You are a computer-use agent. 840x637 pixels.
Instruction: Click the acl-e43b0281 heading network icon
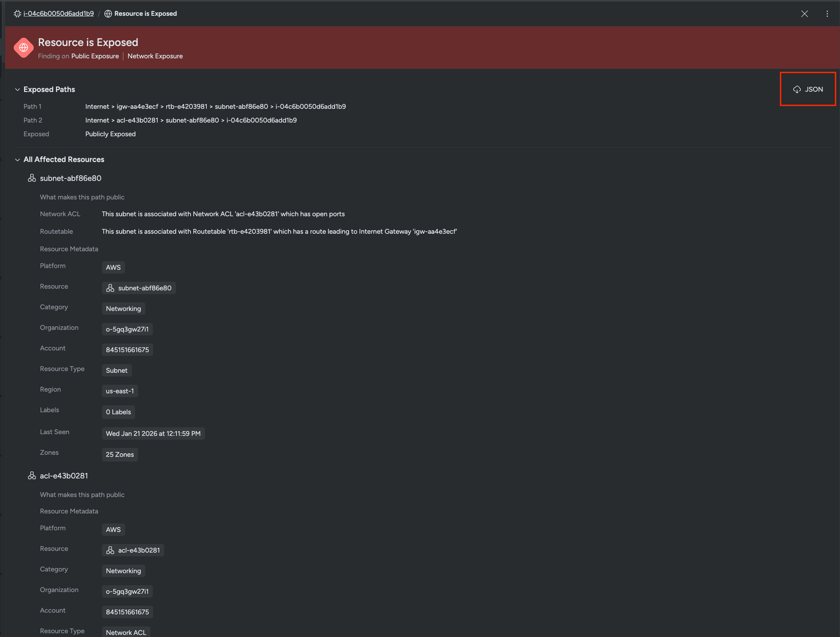tap(32, 476)
